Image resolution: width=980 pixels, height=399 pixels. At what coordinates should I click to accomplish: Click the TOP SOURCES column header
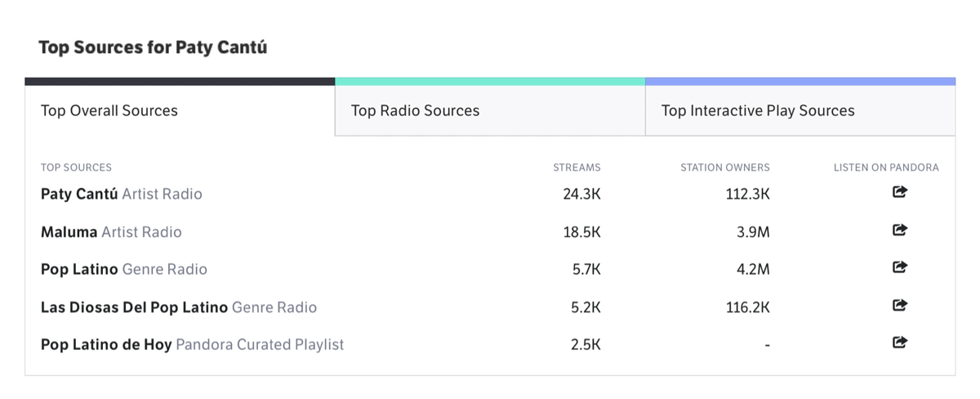point(76,168)
